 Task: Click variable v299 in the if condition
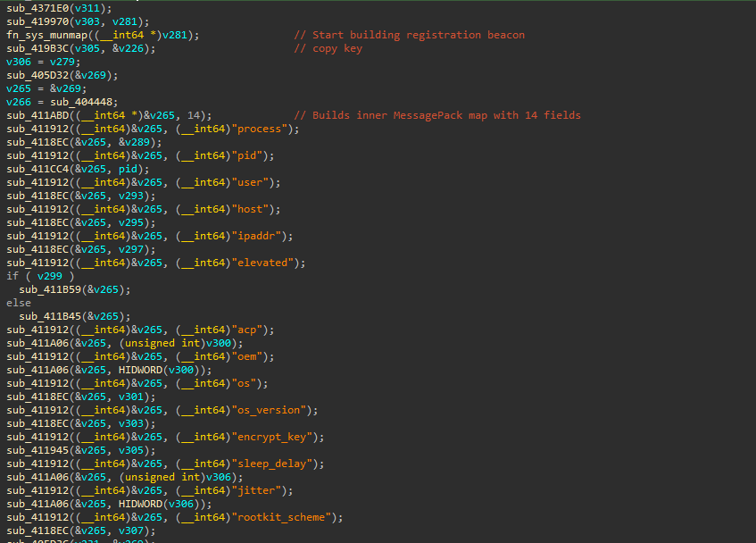[x=50, y=276]
